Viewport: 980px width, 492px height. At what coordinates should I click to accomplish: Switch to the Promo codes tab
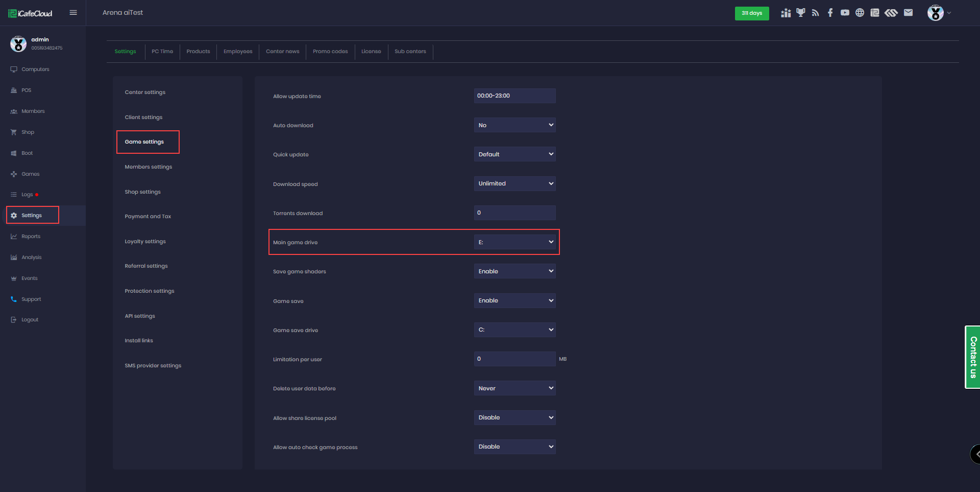click(x=330, y=52)
